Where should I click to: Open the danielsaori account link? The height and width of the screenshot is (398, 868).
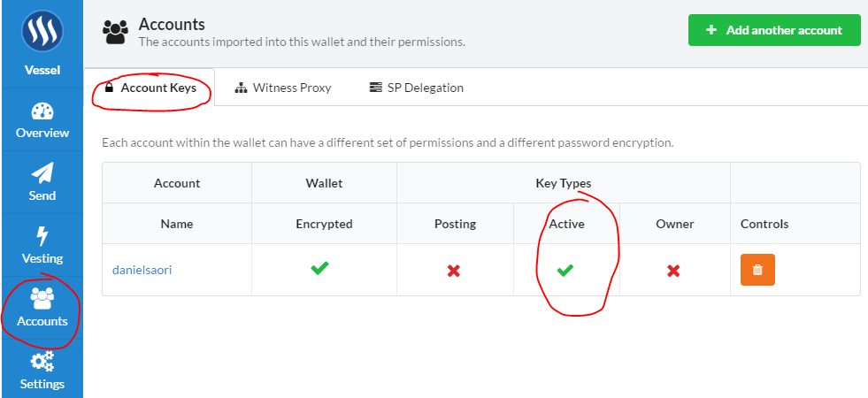point(142,270)
